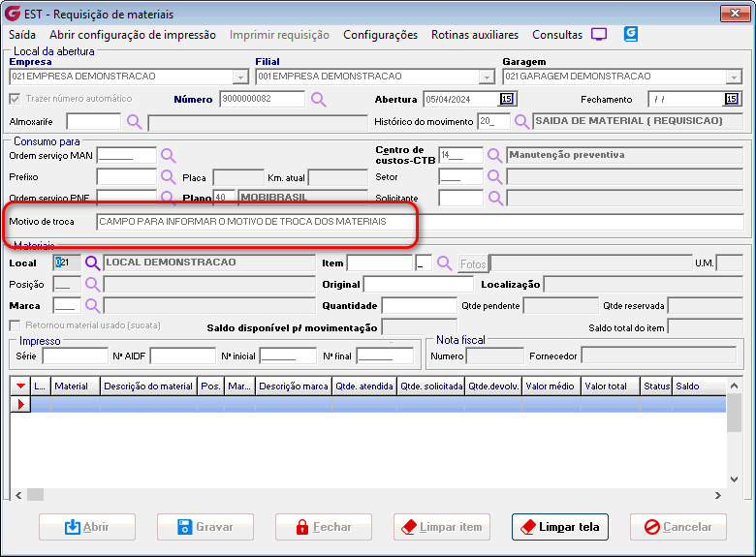Click the grid horizontal scrollbar thumb
Viewport: 756px width, 557px height.
(x=35, y=495)
